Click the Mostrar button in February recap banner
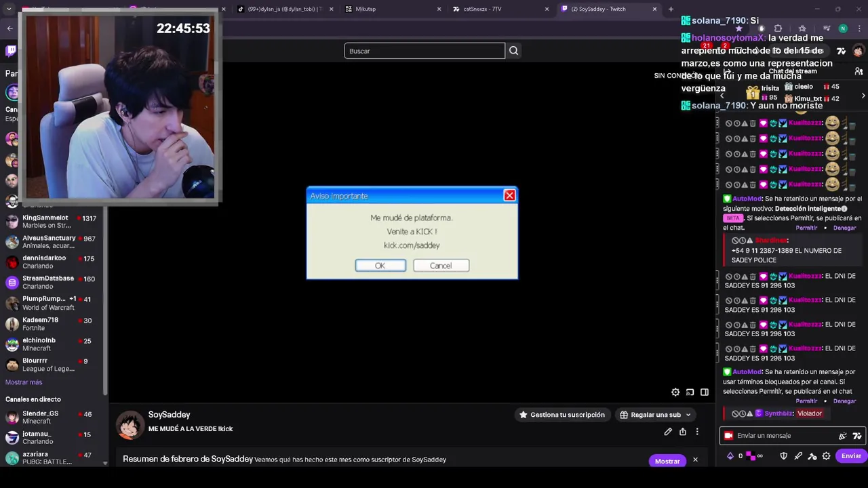This screenshot has height=488, width=868. (667, 461)
